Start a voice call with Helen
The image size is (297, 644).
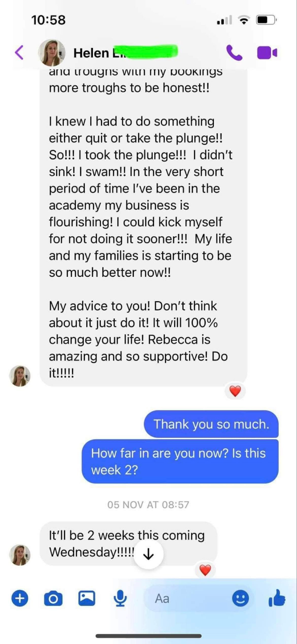(x=234, y=53)
